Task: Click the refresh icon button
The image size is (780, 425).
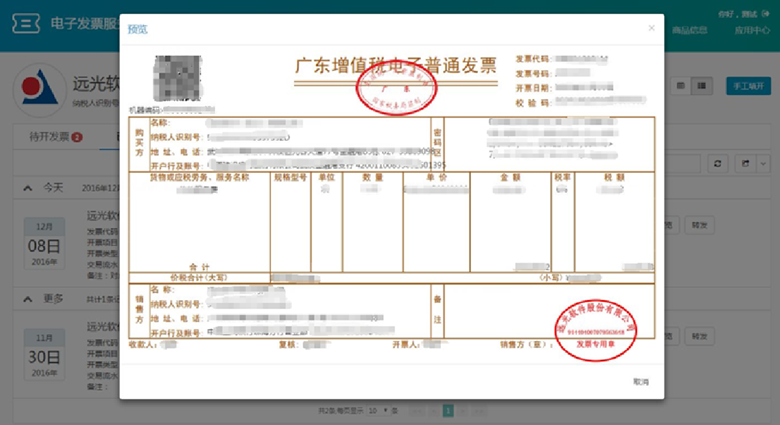Action: 717,163
